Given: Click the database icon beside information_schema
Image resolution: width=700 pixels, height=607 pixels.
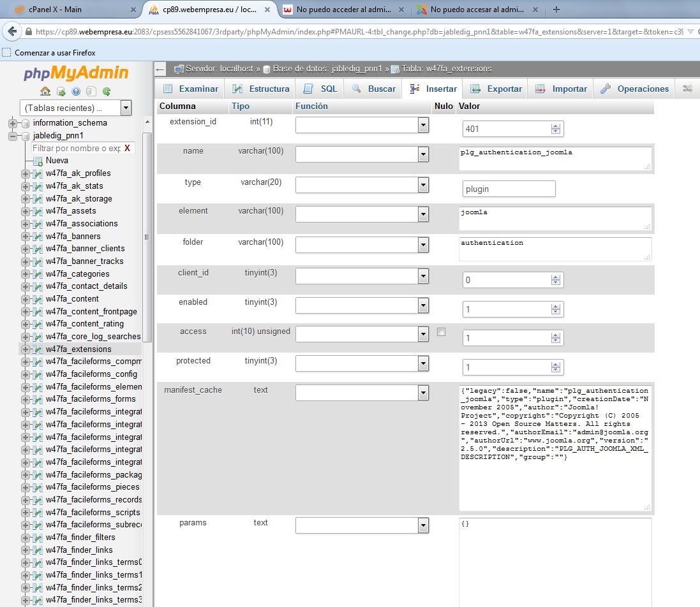Looking at the screenshot, I should 26,123.
